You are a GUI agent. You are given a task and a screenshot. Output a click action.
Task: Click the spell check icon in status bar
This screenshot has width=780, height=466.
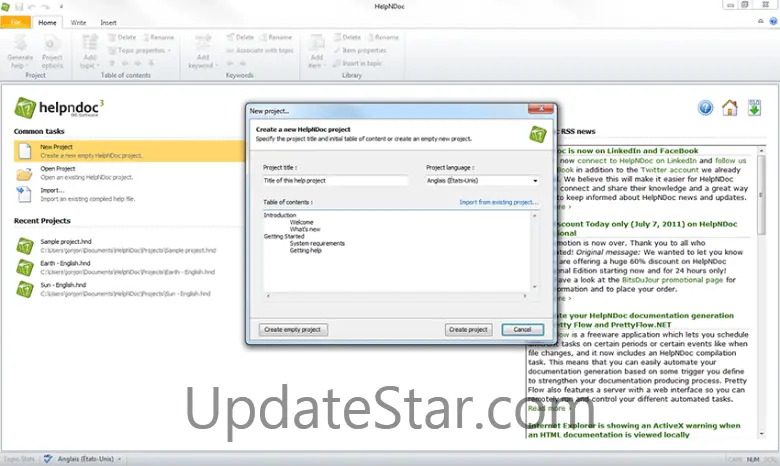pyautogui.click(x=48, y=459)
